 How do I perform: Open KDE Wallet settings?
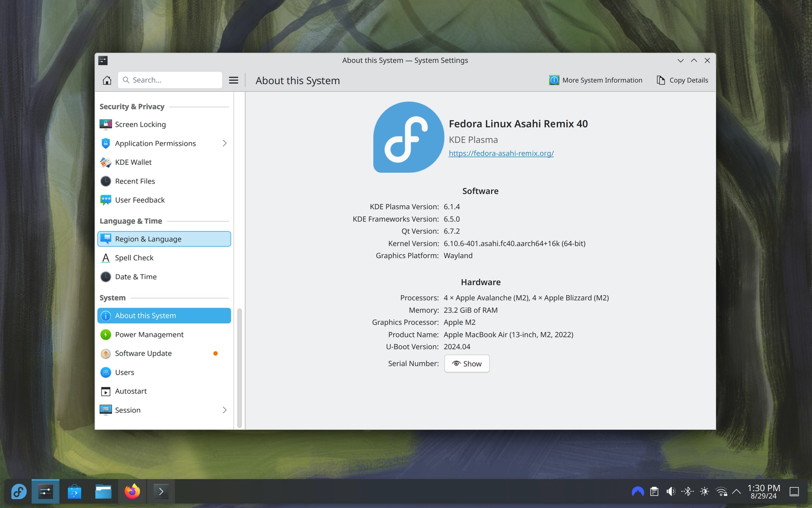pos(164,162)
